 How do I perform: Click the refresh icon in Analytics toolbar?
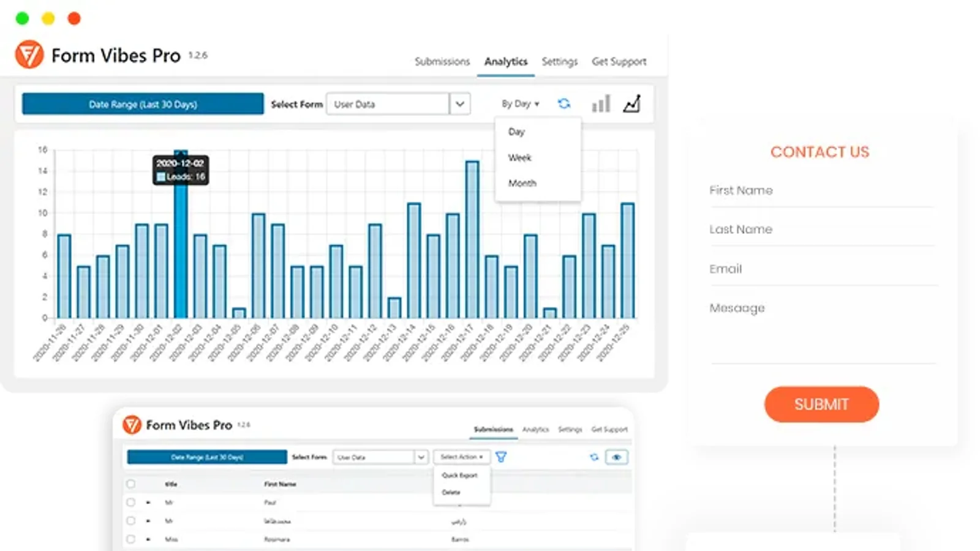point(564,103)
